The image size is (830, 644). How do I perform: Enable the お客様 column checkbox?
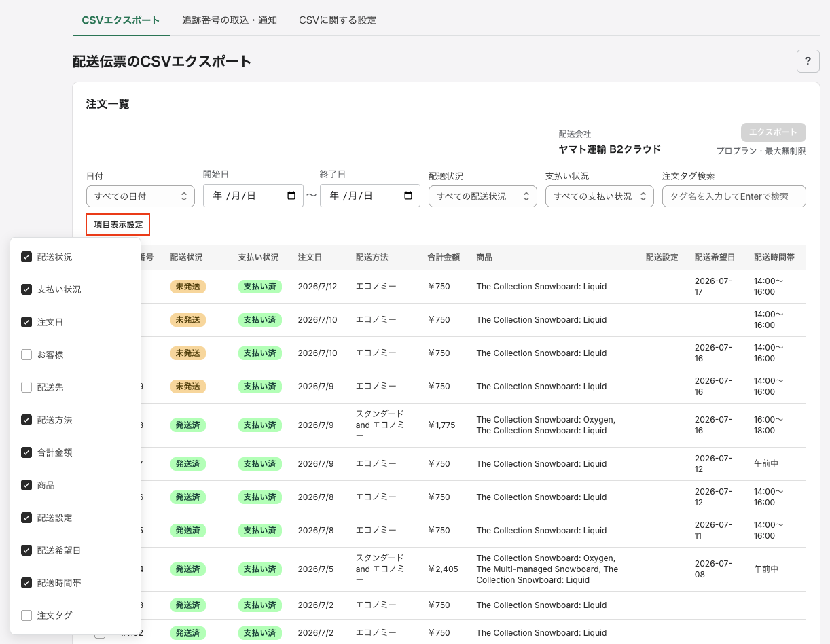click(26, 355)
